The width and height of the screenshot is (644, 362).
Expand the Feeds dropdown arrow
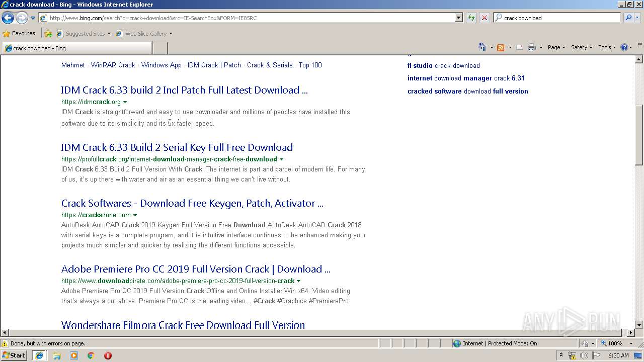(x=510, y=47)
